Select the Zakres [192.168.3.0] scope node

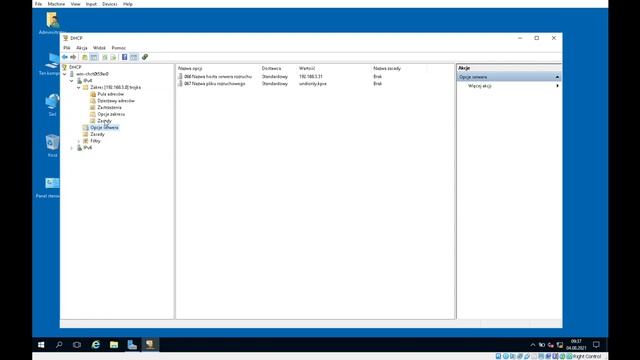coord(116,87)
